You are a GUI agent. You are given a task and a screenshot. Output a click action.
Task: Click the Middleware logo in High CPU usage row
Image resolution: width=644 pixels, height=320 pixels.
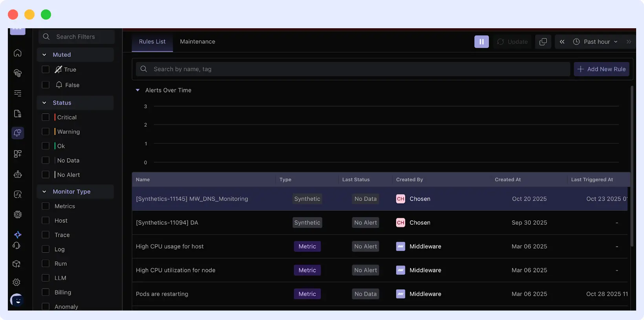(401, 246)
